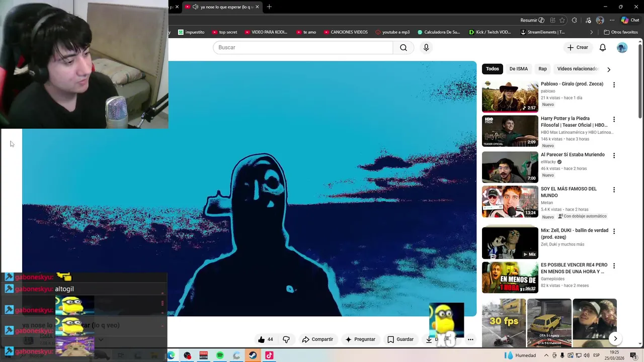Open options for Harry Potter teaser video
The width and height of the screenshot is (644, 362).
(x=614, y=120)
